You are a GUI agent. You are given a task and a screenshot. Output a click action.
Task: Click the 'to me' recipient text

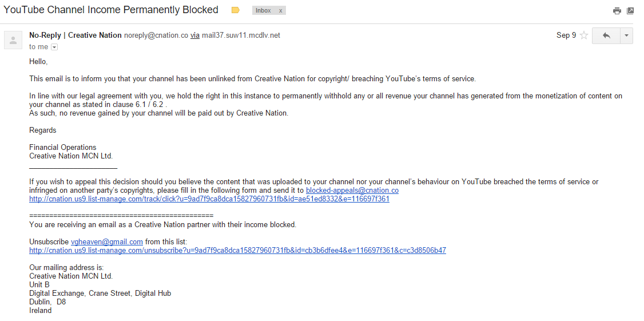tap(39, 47)
